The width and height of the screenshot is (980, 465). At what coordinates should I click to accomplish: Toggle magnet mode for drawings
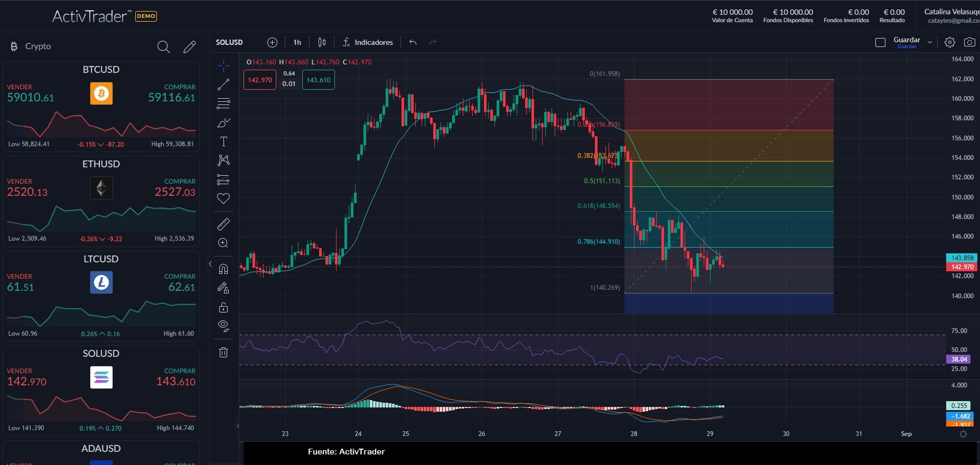pyautogui.click(x=223, y=269)
